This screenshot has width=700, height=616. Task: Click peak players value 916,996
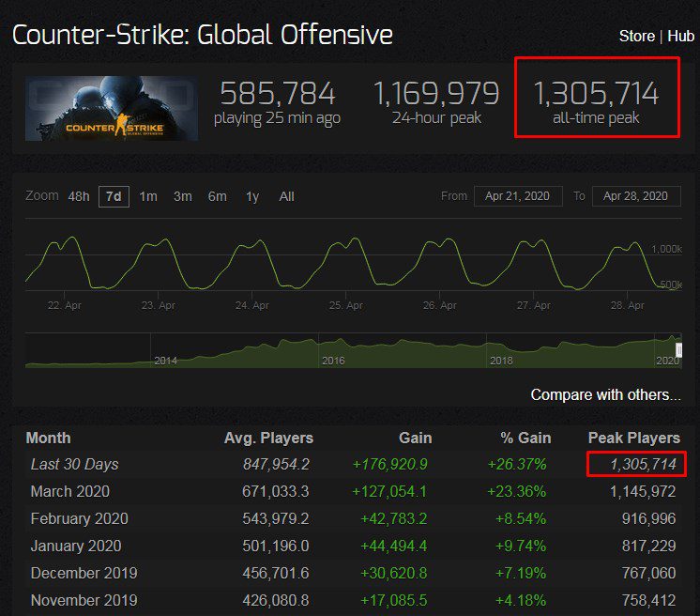(648, 518)
